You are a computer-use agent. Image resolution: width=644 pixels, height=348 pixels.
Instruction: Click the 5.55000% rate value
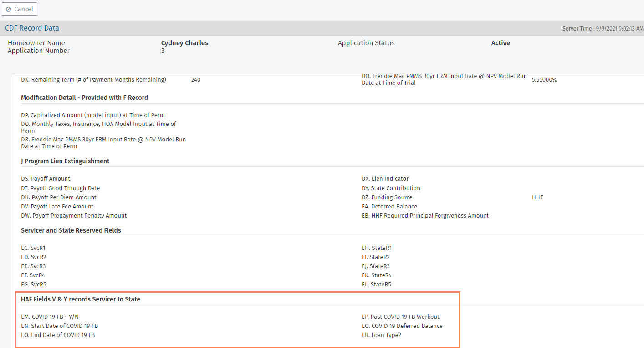tap(544, 80)
